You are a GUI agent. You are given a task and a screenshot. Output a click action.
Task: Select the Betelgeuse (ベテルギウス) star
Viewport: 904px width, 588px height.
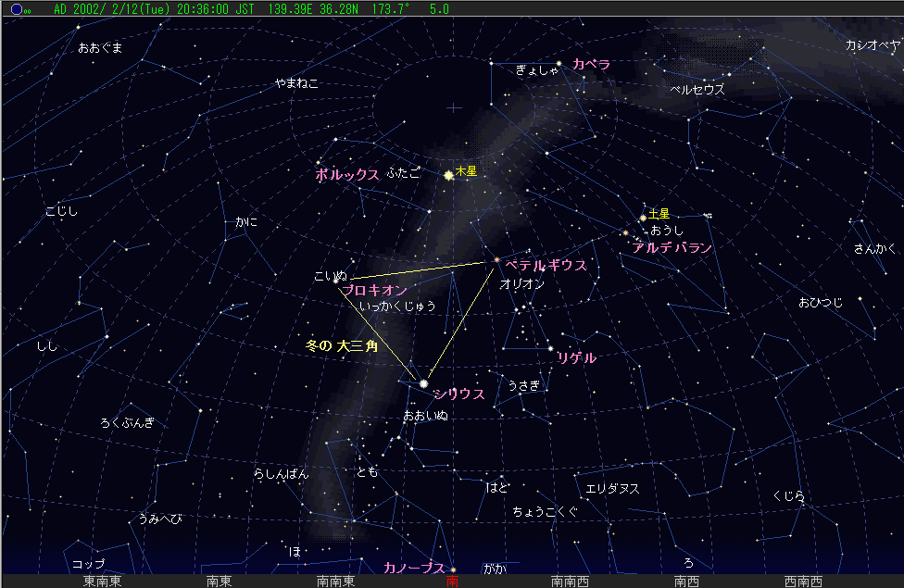pos(496,260)
